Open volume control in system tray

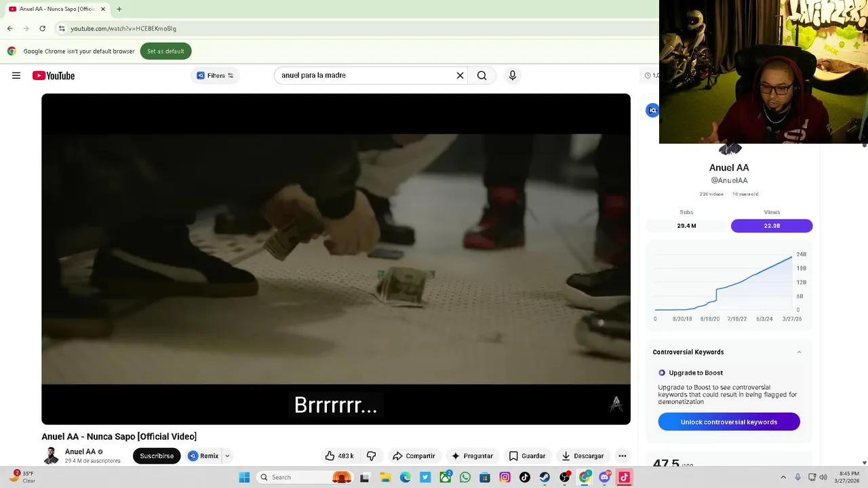tap(823, 477)
